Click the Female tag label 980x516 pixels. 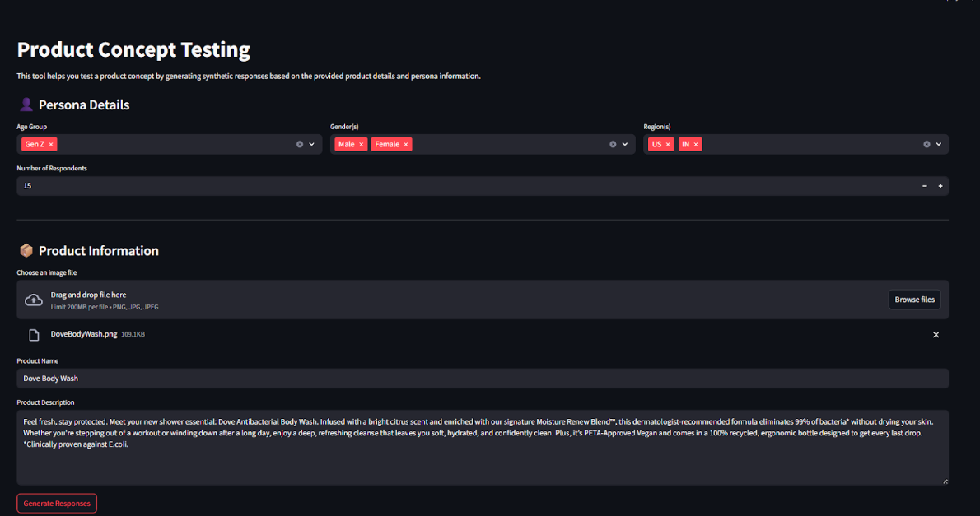pos(387,144)
